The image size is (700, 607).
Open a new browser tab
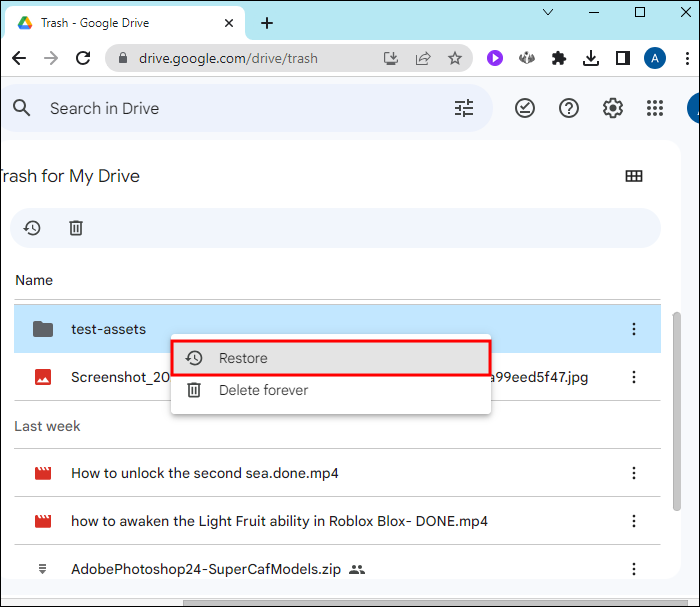[x=266, y=23]
